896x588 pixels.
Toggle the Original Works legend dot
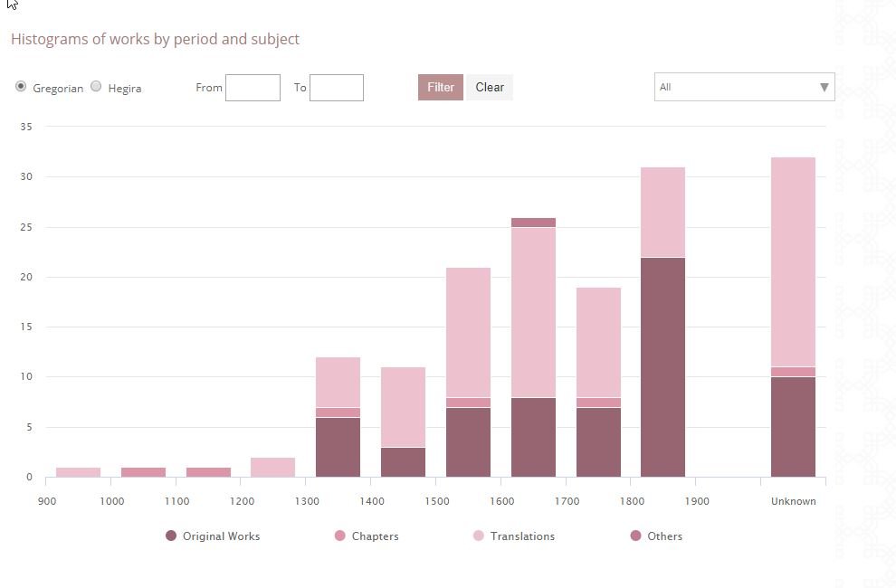click(171, 536)
